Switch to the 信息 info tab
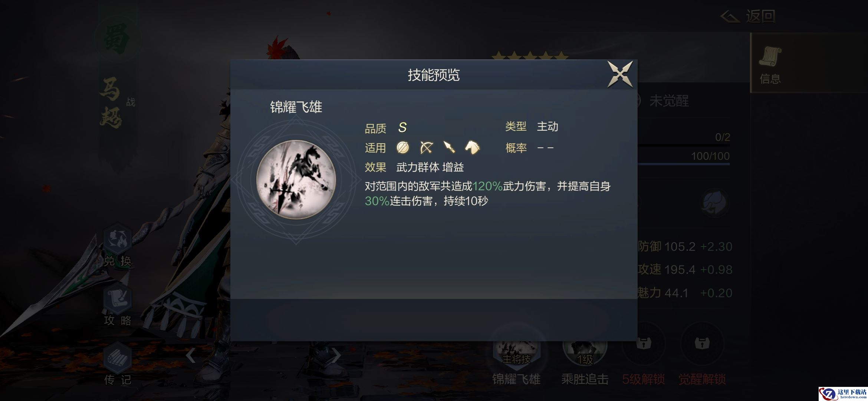868x401 pixels. click(770, 63)
